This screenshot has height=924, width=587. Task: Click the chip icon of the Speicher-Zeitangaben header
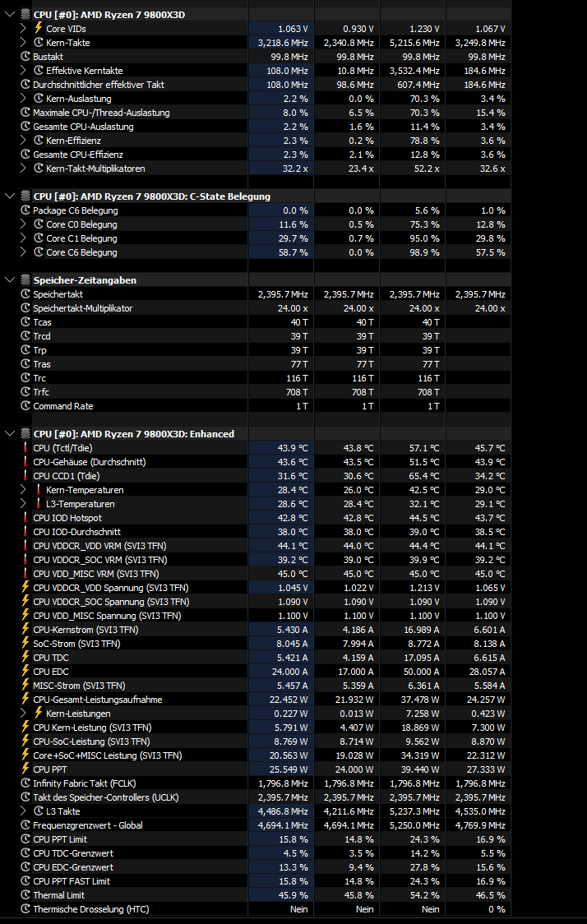(x=25, y=280)
